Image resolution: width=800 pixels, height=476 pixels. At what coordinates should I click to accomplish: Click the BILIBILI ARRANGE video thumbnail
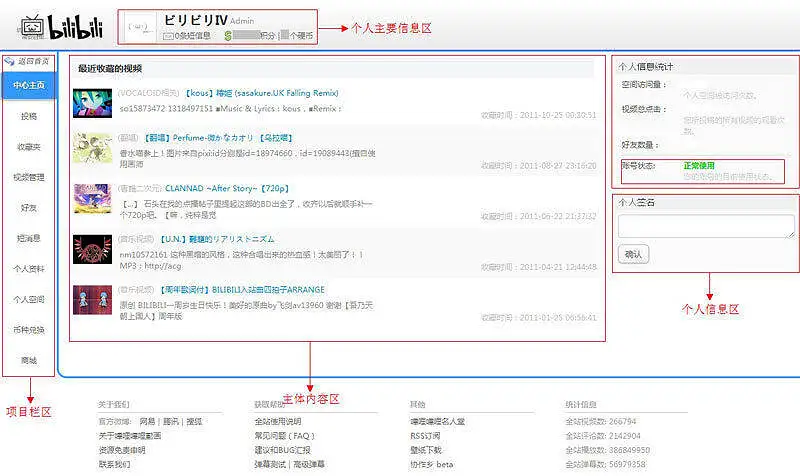[92, 300]
